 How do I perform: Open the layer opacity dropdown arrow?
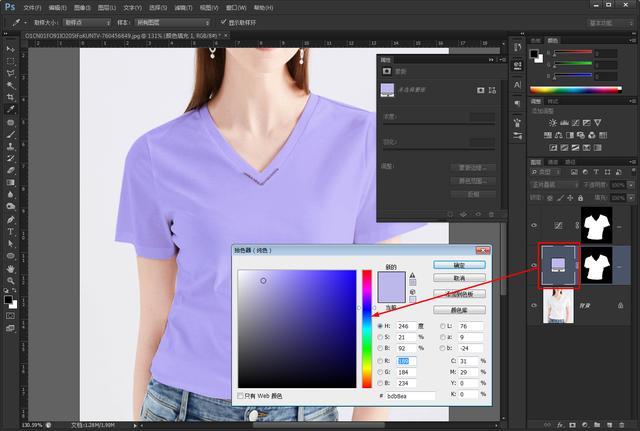coord(631,185)
